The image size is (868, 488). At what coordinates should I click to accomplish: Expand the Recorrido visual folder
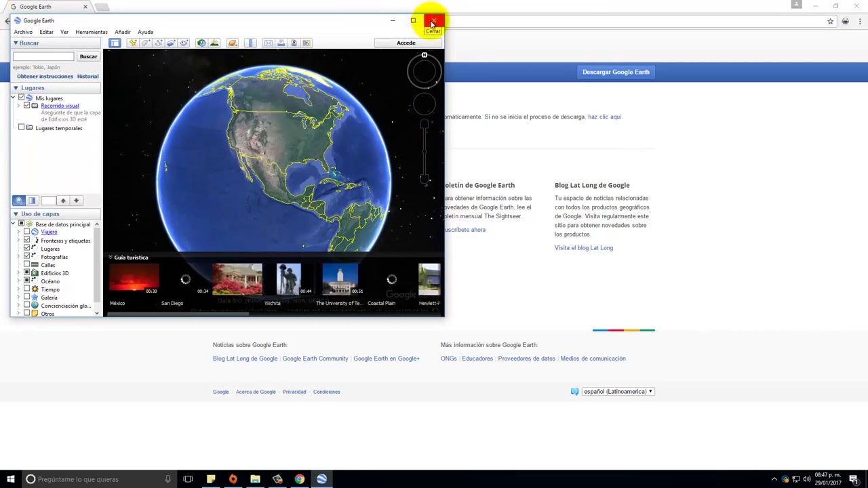tap(18, 106)
